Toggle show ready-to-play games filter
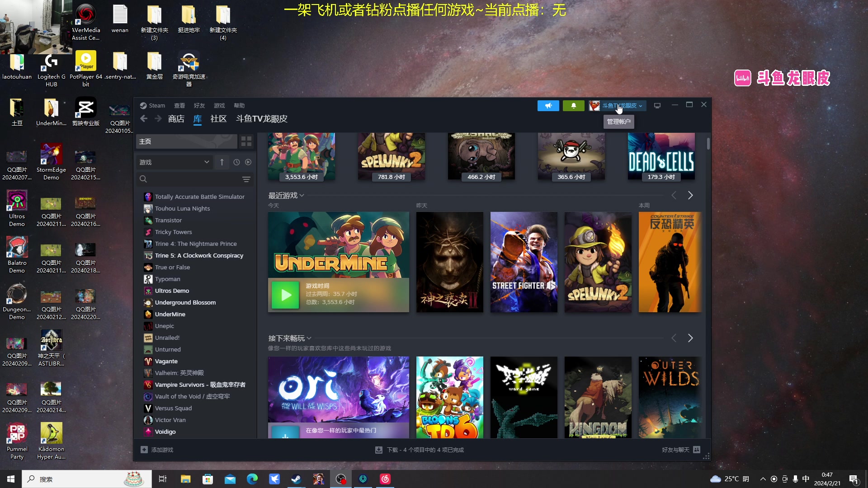Image resolution: width=868 pixels, height=488 pixels. pyautogui.click(x=248, y=162)
